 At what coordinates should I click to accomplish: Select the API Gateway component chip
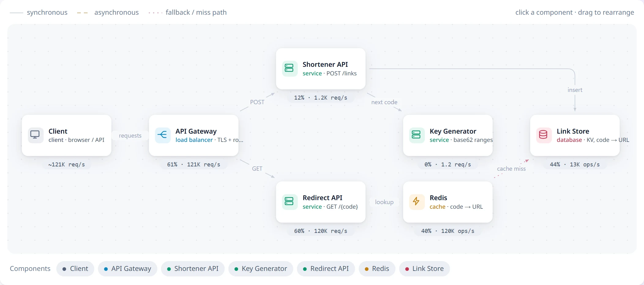pyautogui.click(x=128, y=269)
